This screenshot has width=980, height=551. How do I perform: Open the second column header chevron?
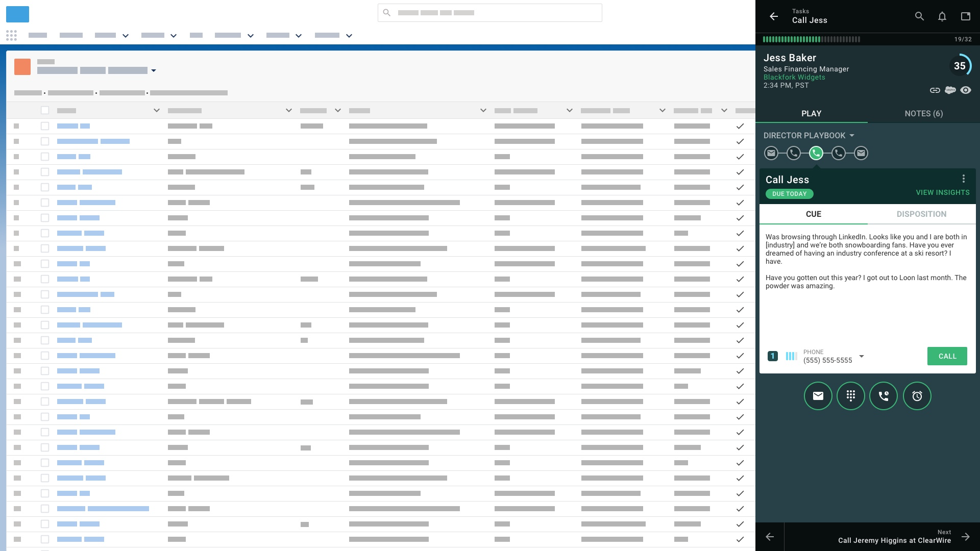tap(289, 110)
